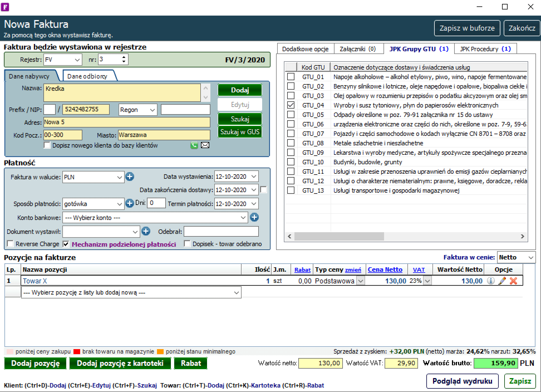The height and width of the screenshot is (392, 541).
Task: Add a new currency with the plus icon
Action: click(x=130, y=177)
